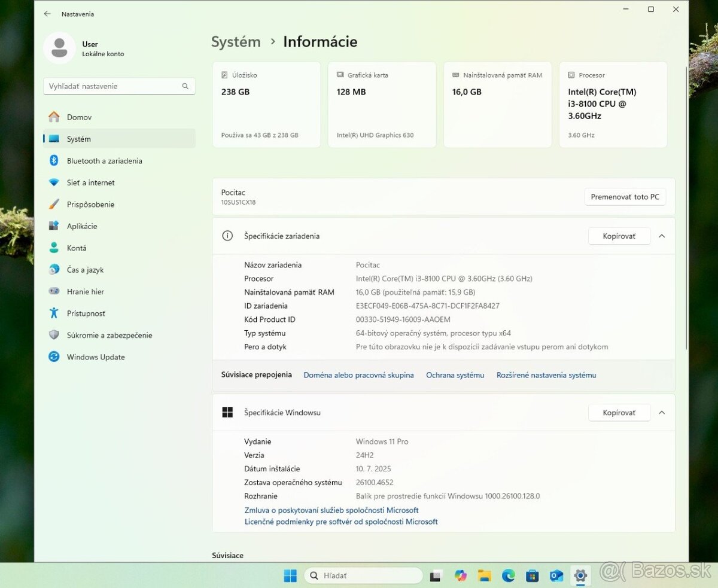Select Hranie hier in sidebar
This screenshot has width=718, height=588.
coord(119,292)
